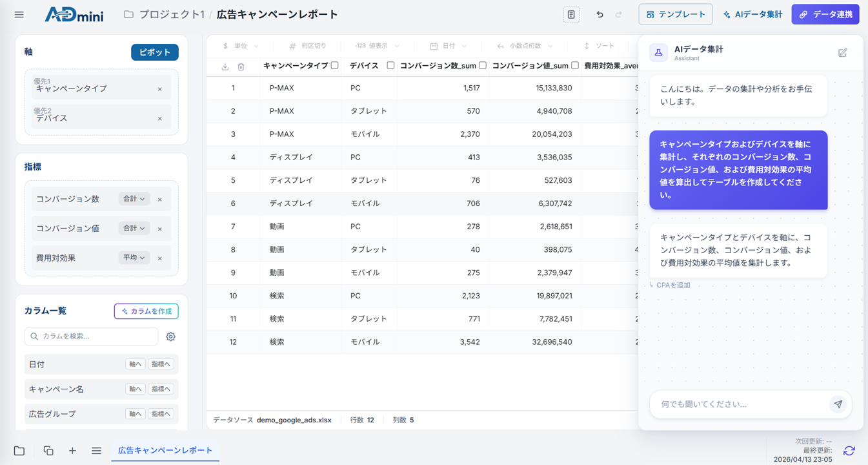Click the データ連携 button

825,14
